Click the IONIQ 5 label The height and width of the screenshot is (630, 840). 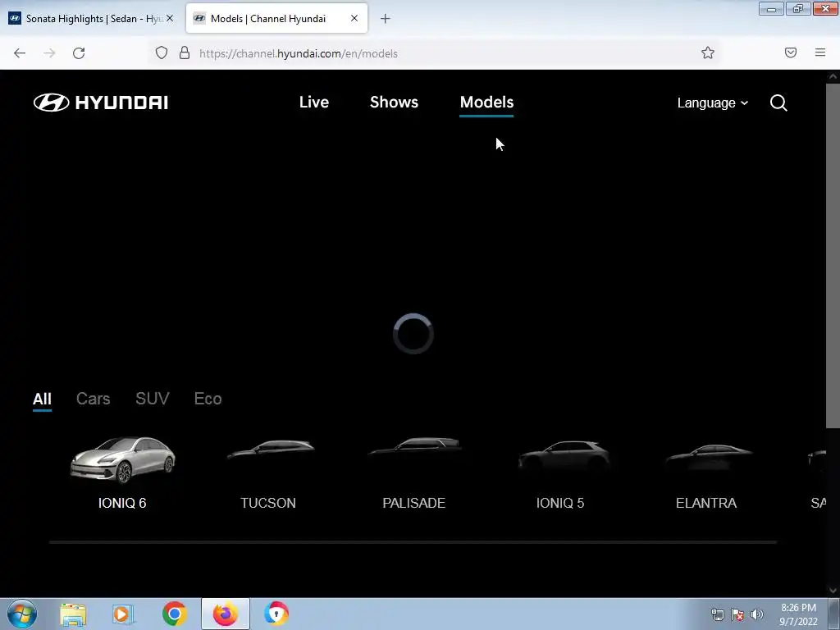point(560,503)
